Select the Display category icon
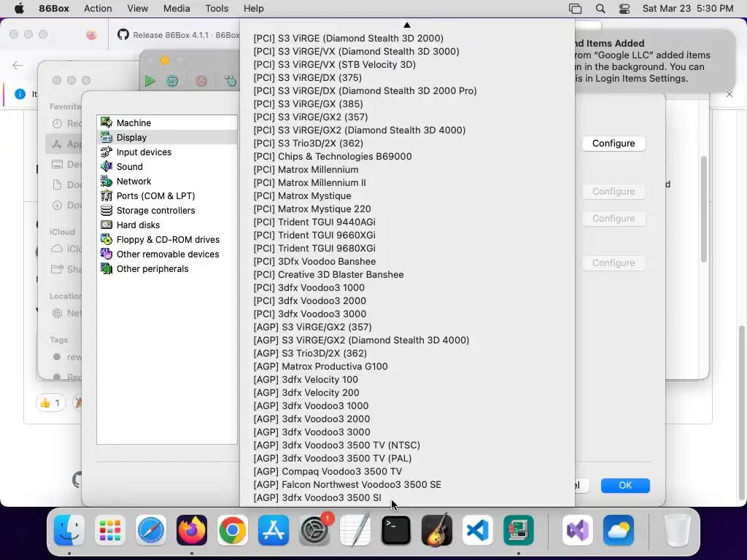 click(107, 137)
